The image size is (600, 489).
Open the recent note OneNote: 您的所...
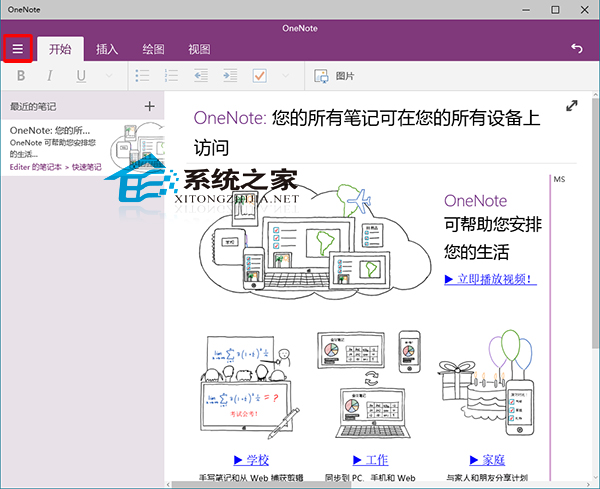coord(83,148)
